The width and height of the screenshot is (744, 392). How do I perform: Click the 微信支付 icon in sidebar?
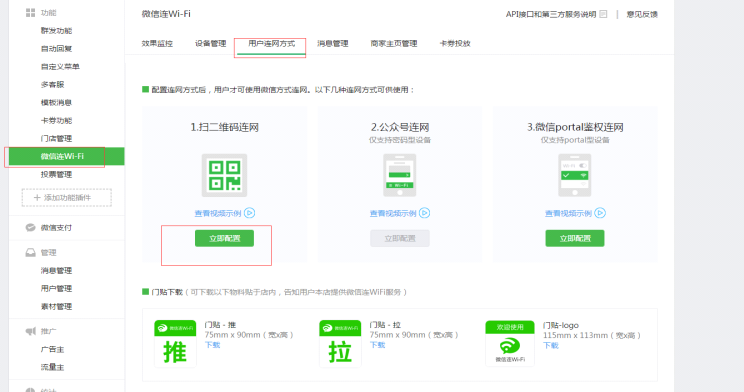click(30, 227)
